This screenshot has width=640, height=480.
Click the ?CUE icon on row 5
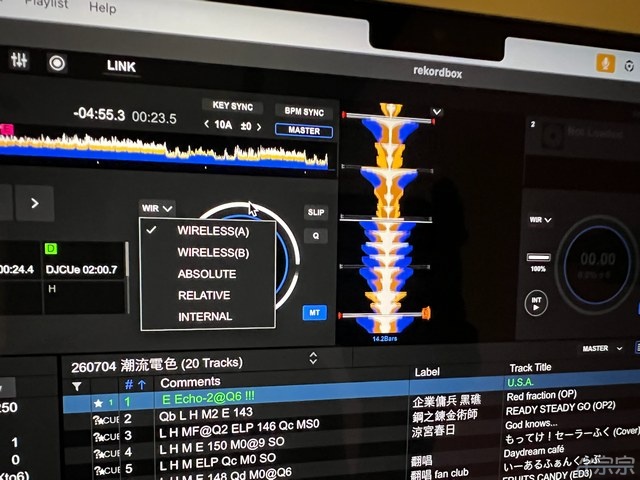(x=106, y=470)
